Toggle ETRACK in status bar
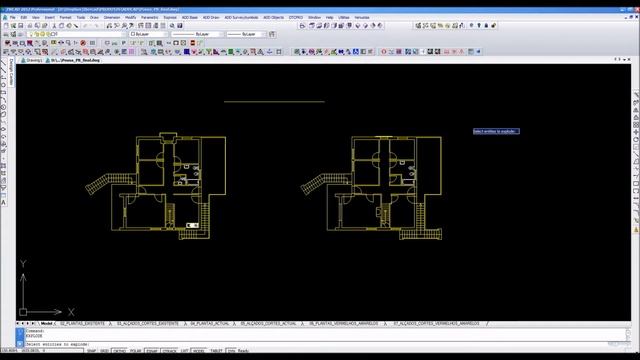 tap(169, 351)
